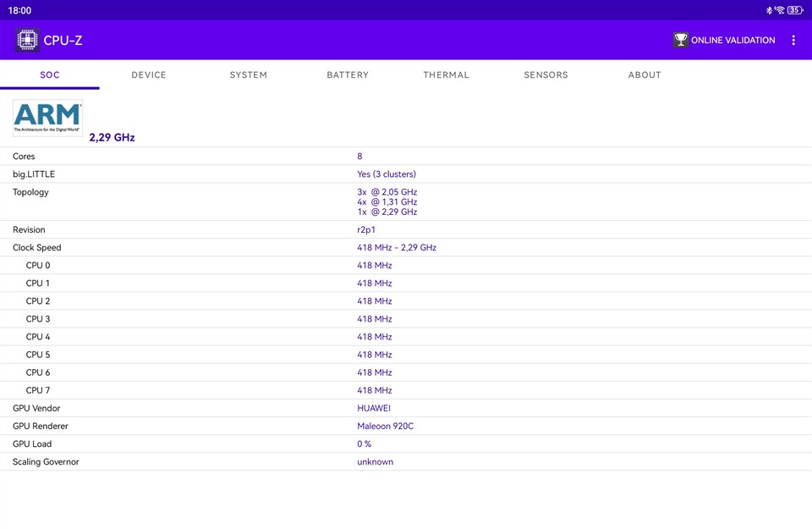Tap the Bluetooth status icon
The image size is (812, 529).
(x=769, y=10)
